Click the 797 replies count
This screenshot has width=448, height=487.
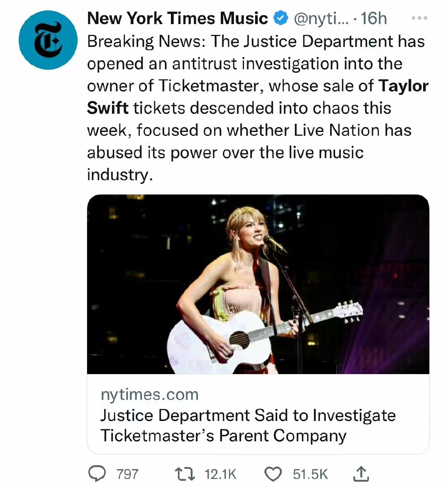[x=127, y=474]
